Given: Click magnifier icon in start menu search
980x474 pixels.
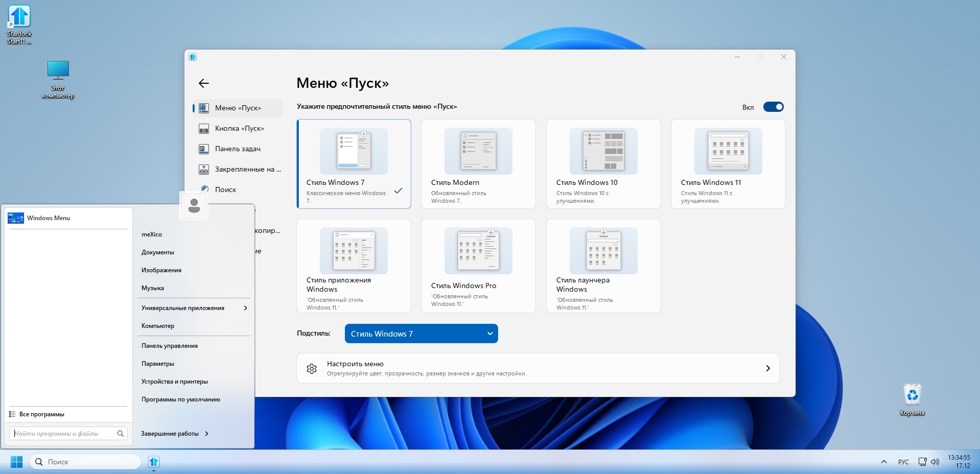Looking at the screenshot, I should click(121, 434).
